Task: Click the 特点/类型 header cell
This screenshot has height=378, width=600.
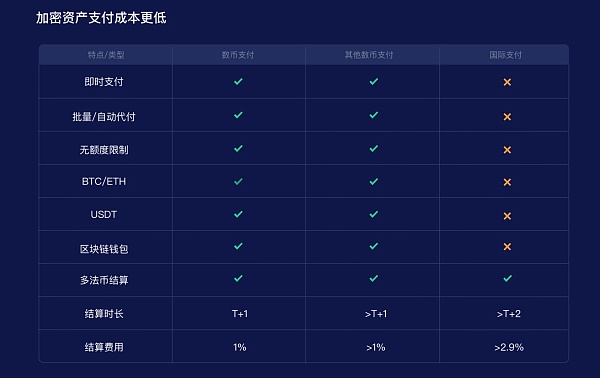Action: coord(106,55)
